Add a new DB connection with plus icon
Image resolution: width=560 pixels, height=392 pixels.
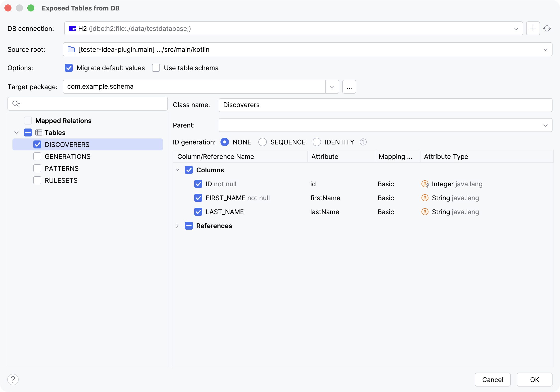pyautogui.click(x=533, y=28)
